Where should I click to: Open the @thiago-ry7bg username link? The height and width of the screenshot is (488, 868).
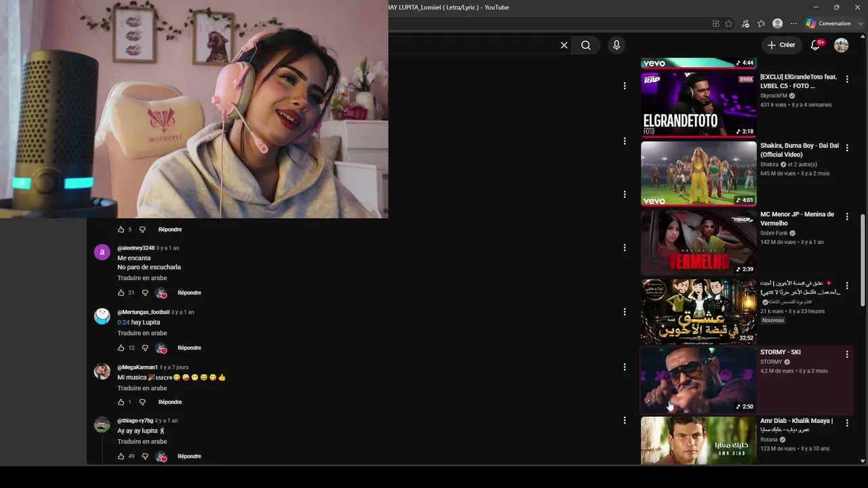pyautogui.click(x=135, y=421)
